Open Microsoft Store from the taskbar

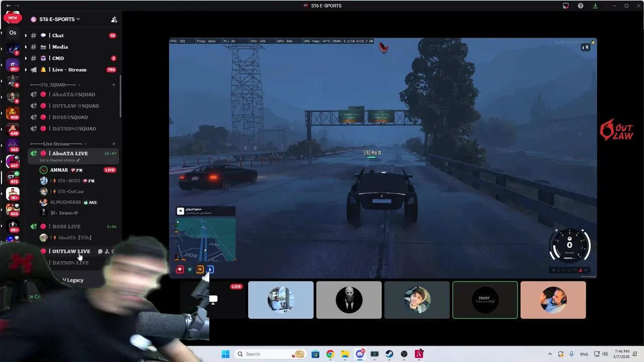click(315, 354)
